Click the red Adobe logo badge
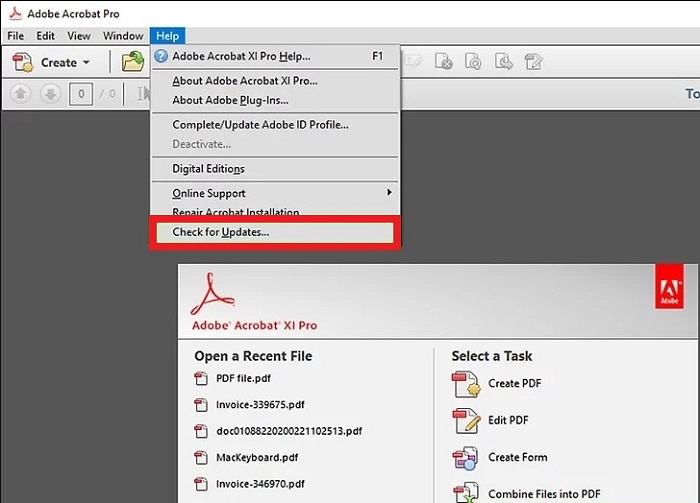The image size is (700, 503). coord(669,287)
